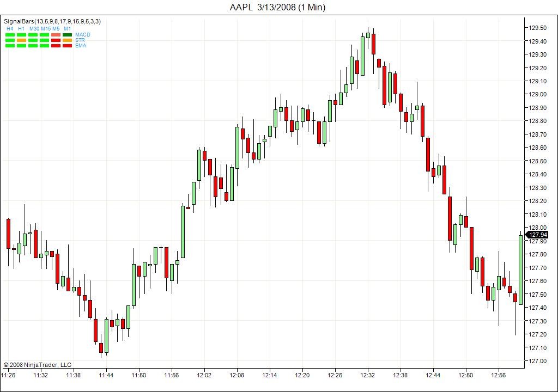Click the 11:50 time axis label
This screenshot has height=392, width=558.
(139, 375)
